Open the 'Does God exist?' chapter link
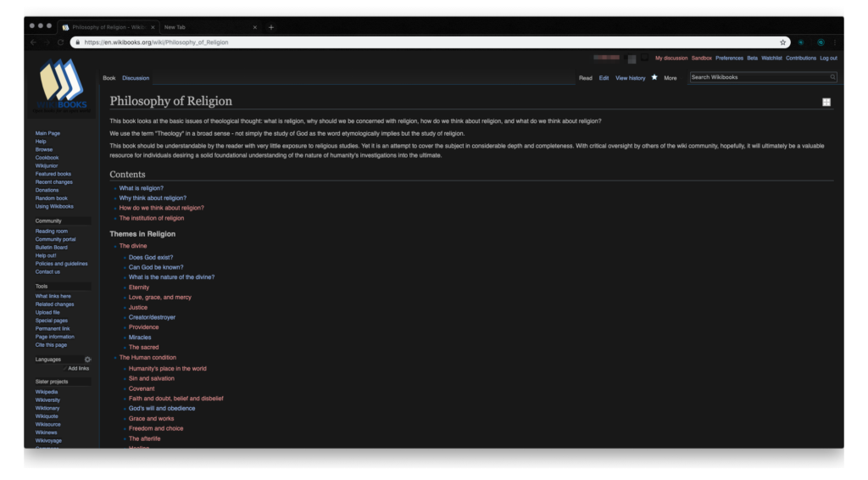The width and height of the screenshot is (868, 480). [x=151, y=257]
